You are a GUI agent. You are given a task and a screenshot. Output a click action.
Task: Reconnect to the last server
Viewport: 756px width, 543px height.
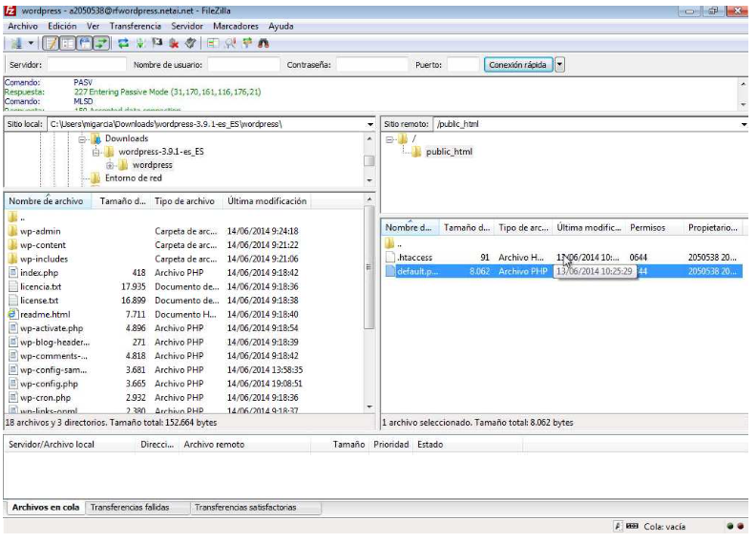(191, 43)
